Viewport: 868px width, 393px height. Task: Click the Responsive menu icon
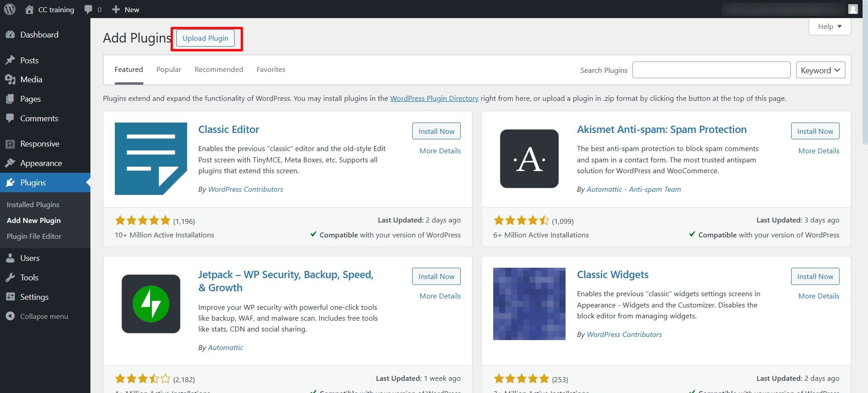10,144
